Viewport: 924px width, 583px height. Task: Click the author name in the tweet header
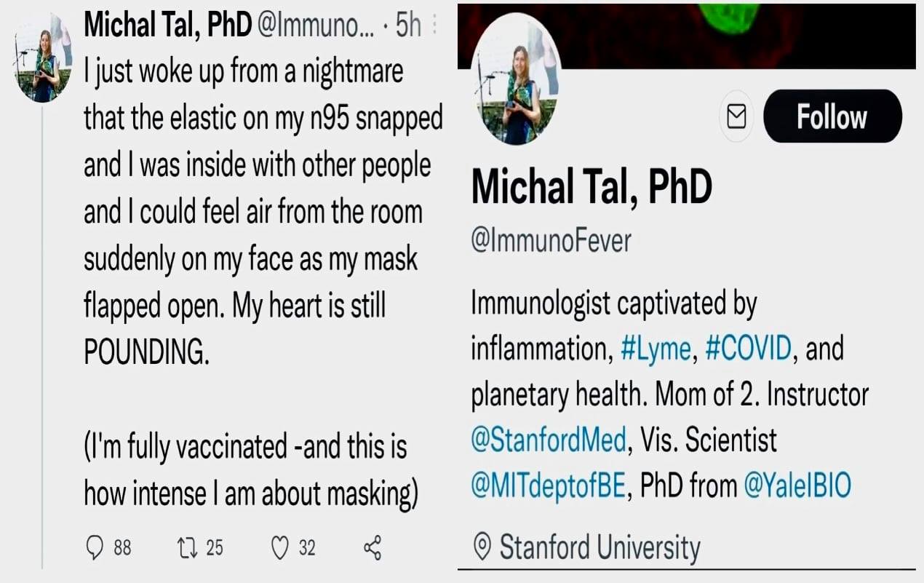pyautogui.click(x=167, y=26)
